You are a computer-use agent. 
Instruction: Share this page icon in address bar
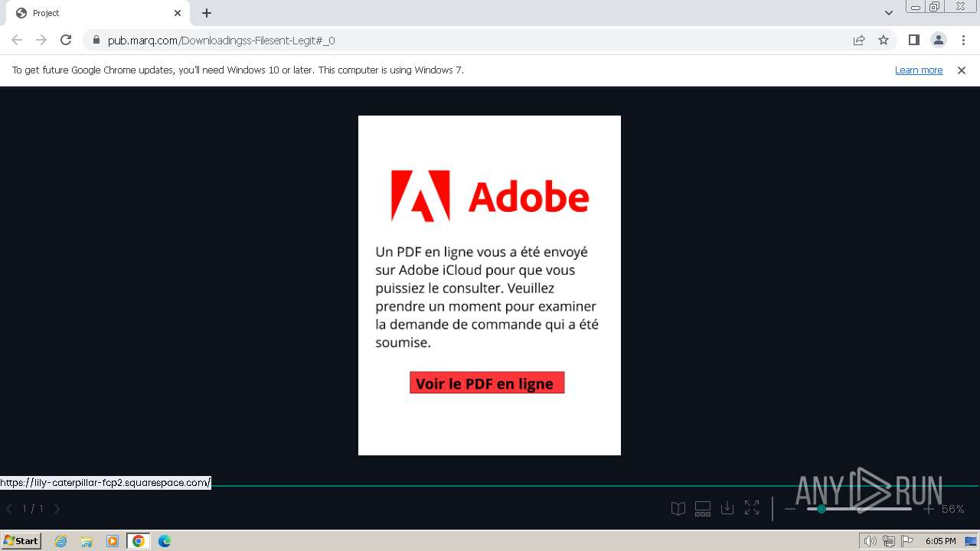(859, 40)
